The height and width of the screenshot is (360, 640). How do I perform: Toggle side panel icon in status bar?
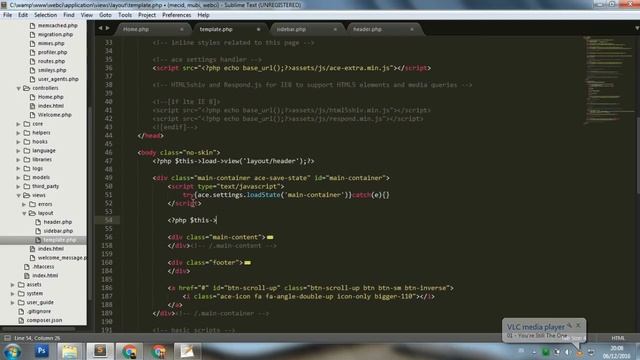coord(7,338)
